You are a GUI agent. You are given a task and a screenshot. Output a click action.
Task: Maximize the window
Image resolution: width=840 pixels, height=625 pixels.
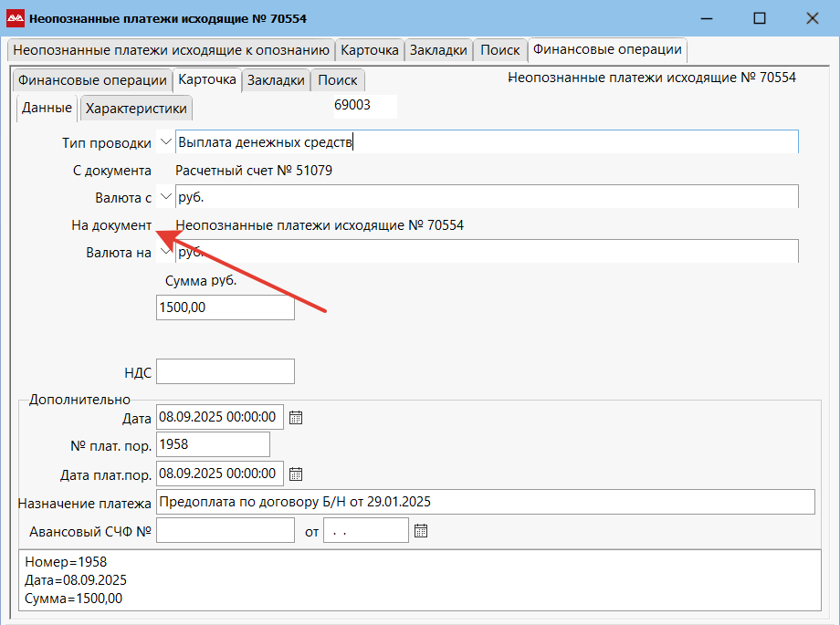[x=759, y=17]
